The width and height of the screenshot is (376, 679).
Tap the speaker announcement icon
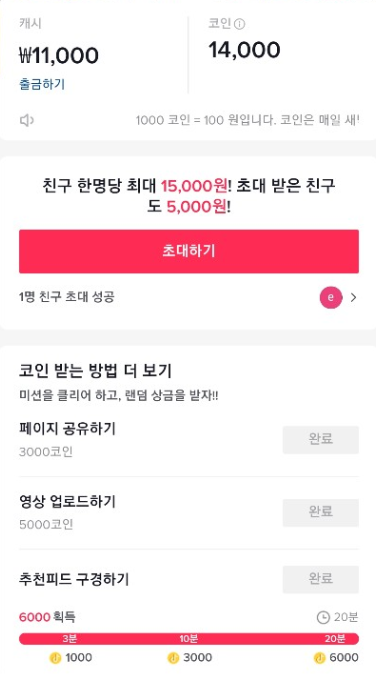pyautogui.click(x=26, y=120)
